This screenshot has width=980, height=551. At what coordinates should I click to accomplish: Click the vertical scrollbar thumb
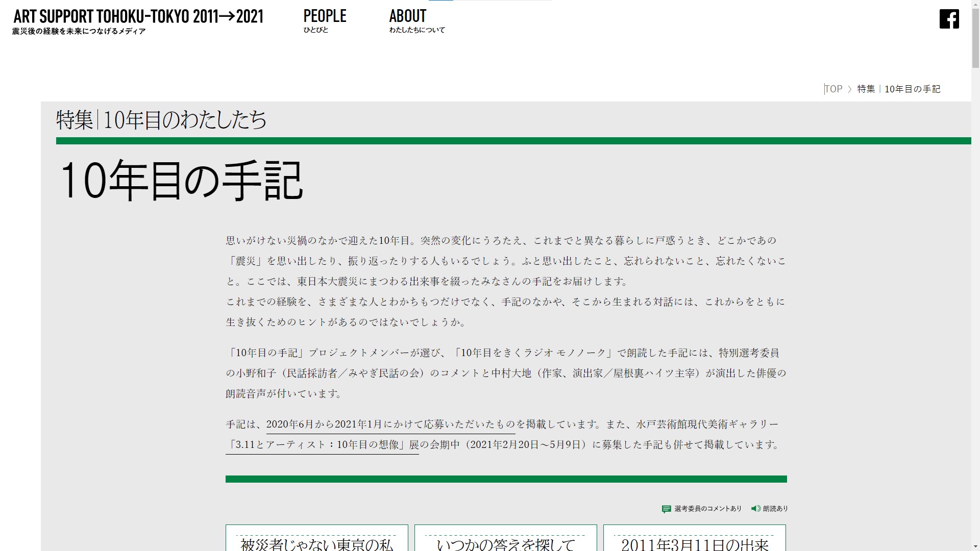click(x=975, y=38)
